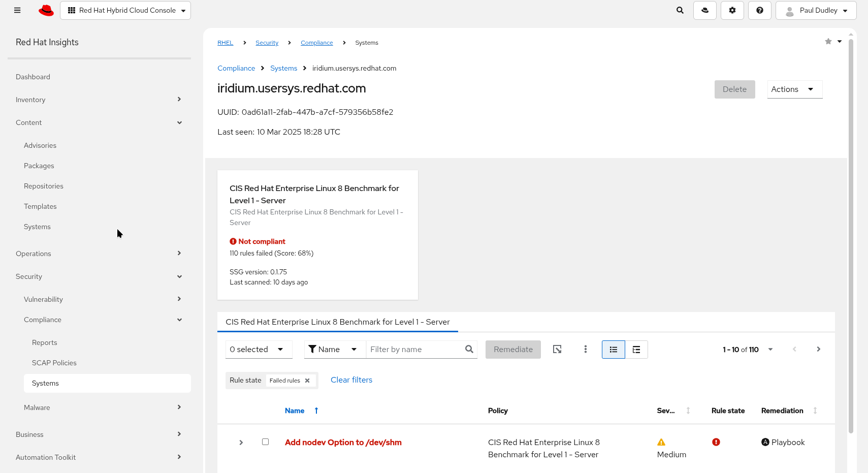Screen dimensions: 868x473
Task: Click the red fedora header button
Action: tap(705, 10)
